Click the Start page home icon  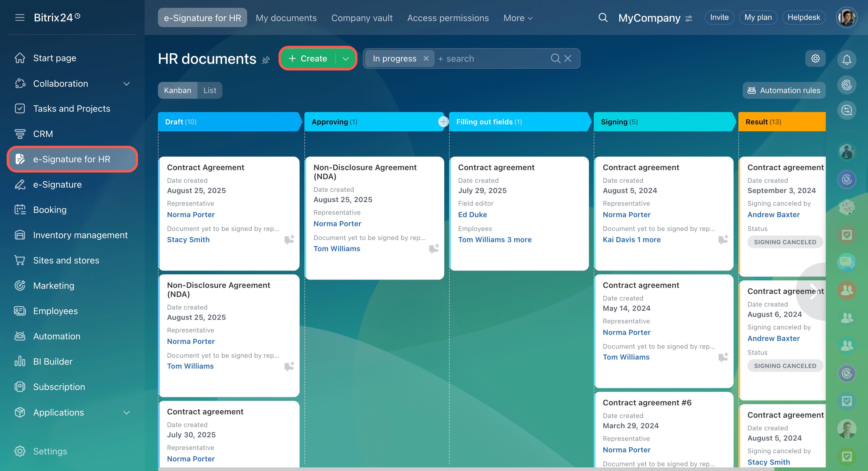(20, 58)
